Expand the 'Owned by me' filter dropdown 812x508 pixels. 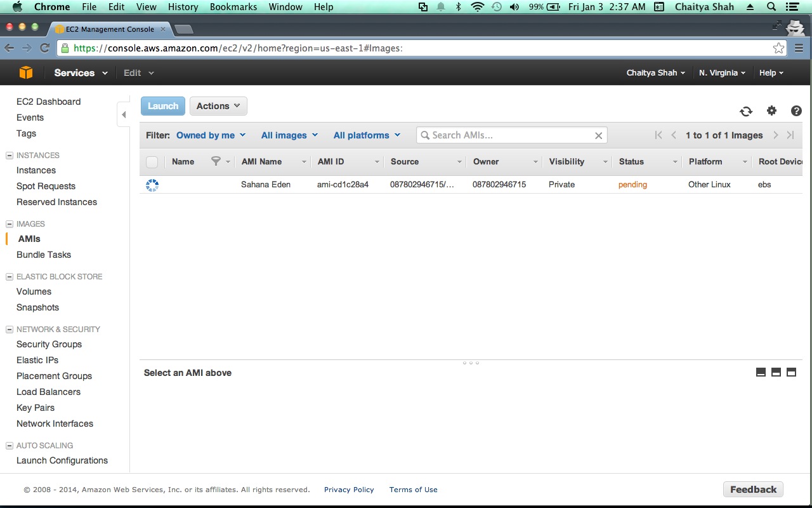coord(211,135)
